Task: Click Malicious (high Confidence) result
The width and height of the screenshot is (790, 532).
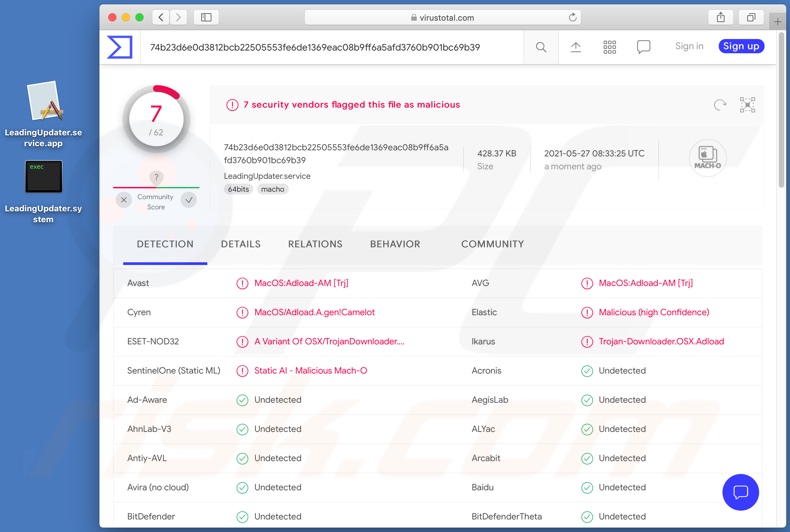Action: (x=654, y=312)
